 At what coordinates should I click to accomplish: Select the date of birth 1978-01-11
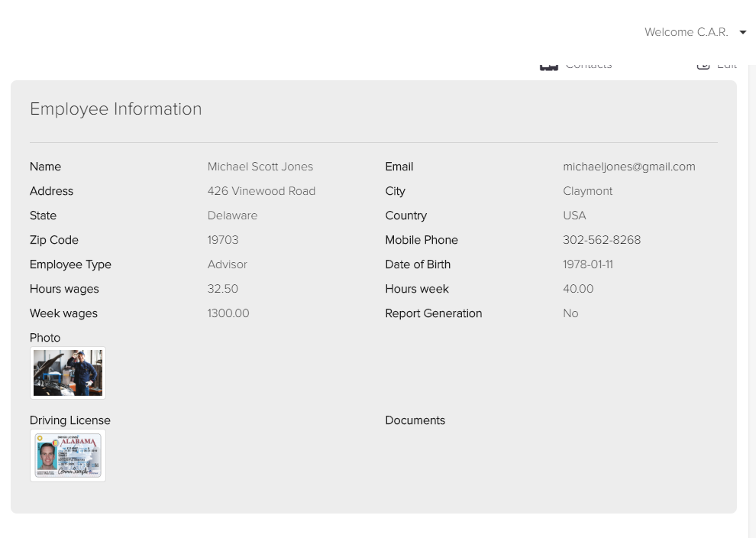[587, 264]
